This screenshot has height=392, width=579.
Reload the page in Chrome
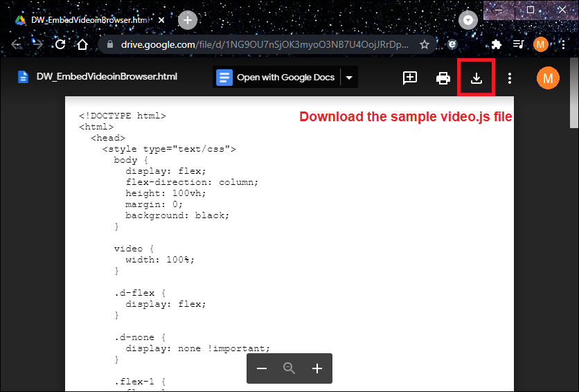60,44
